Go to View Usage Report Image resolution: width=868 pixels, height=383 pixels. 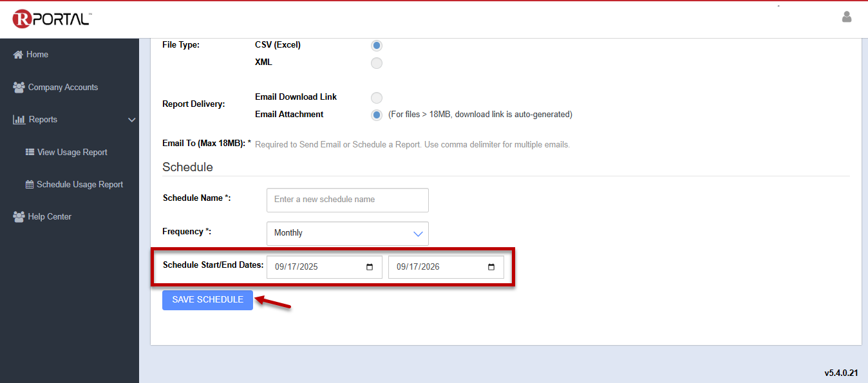pyautogui.click(x=71, y=153)
